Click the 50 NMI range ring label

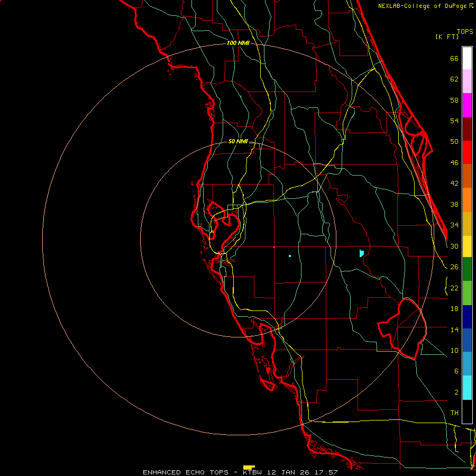(x=238, y=141)
